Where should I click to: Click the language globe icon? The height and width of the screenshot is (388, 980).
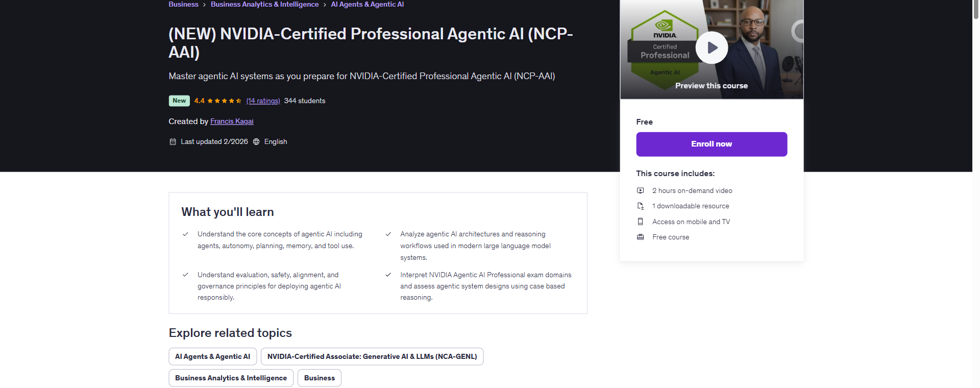click(256, 141)
